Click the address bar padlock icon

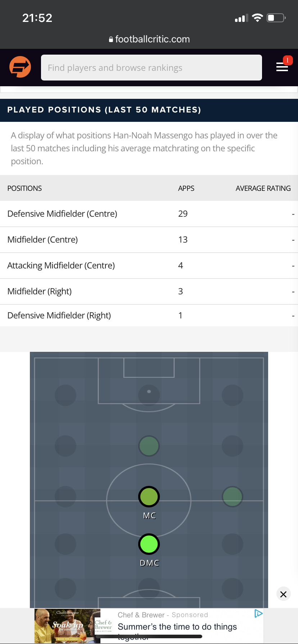[x=111, y=40]
